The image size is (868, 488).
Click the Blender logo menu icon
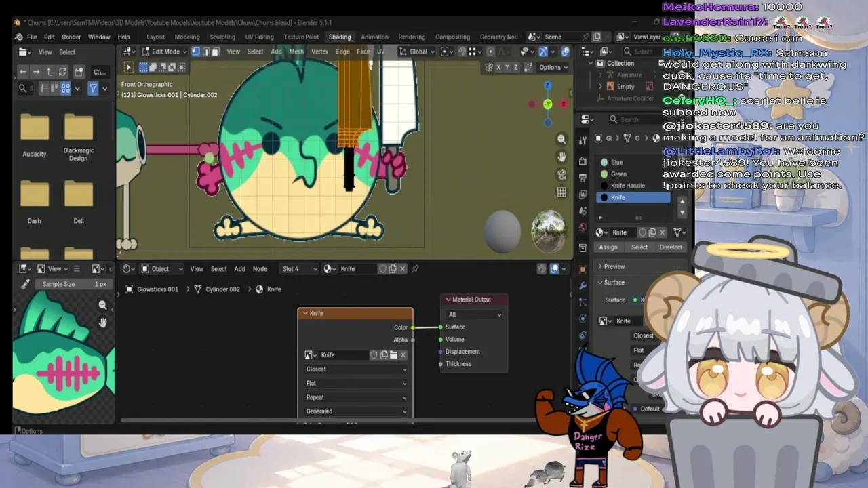[18, 37]
